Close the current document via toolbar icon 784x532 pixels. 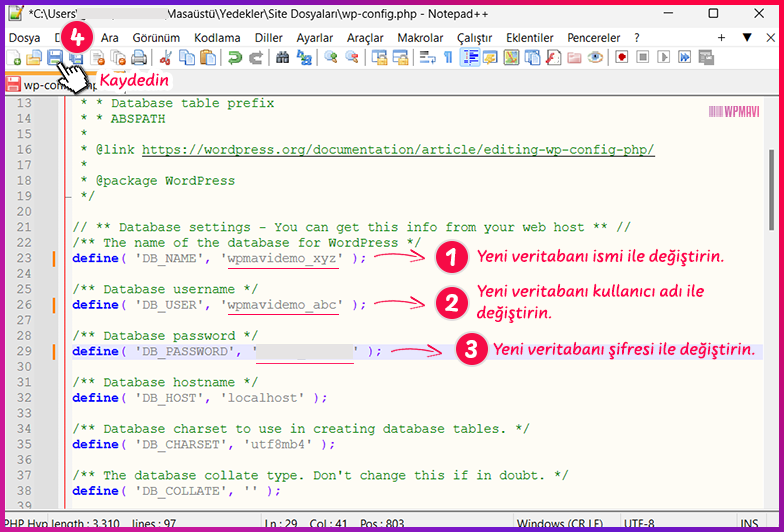click(x=98, y=58)
